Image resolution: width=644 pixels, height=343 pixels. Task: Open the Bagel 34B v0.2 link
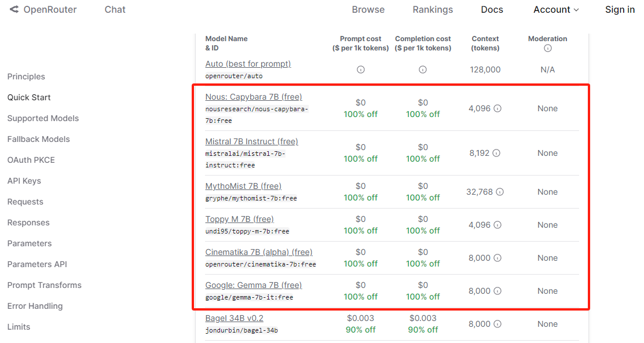[x=234, y=318]
